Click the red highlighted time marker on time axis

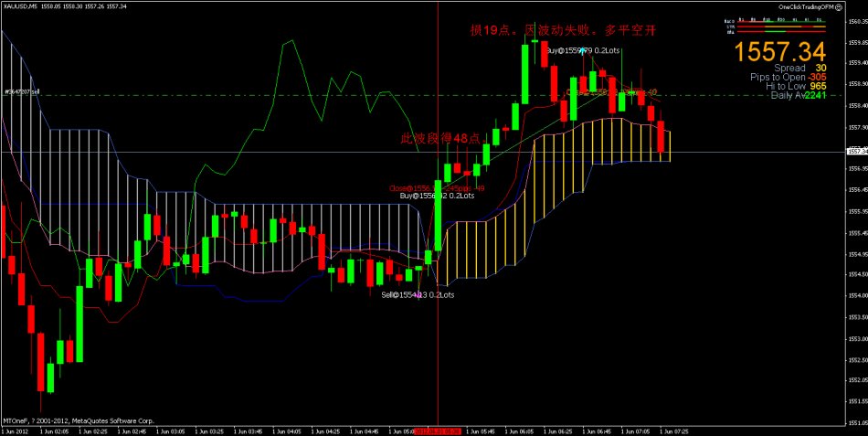439,430
